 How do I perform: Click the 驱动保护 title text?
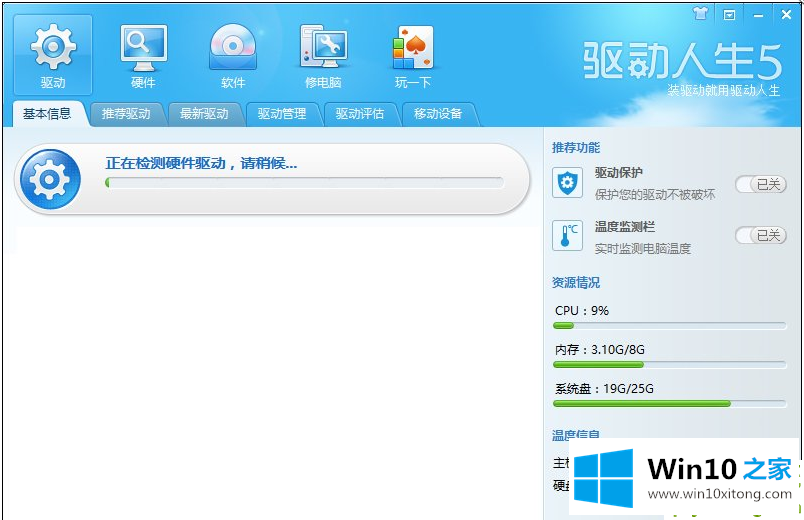click(x=619, y=173)
